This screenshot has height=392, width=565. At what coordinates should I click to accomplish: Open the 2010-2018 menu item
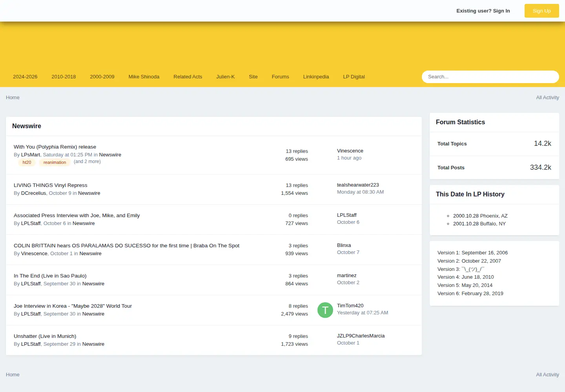point(64,77)
